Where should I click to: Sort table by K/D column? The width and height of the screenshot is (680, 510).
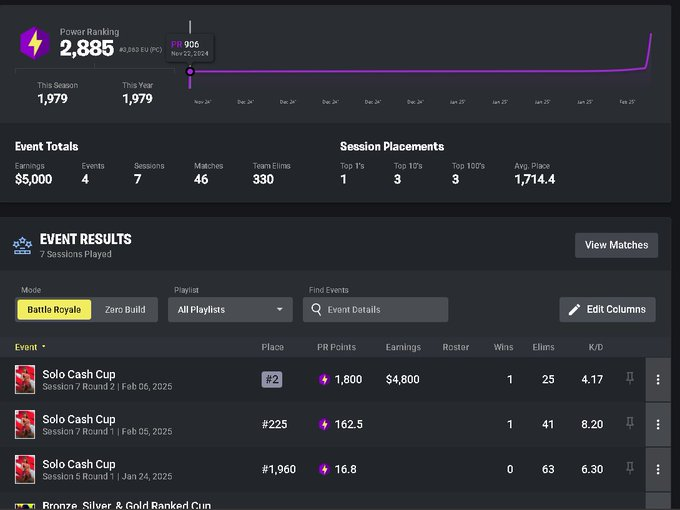pyautogui.click(x=595, y=347)
